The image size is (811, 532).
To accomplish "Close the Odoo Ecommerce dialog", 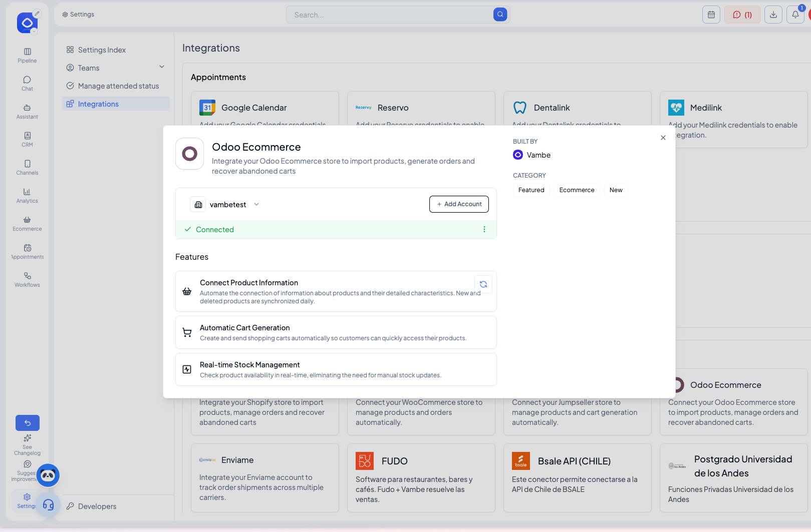I will [x=663, y=138].
